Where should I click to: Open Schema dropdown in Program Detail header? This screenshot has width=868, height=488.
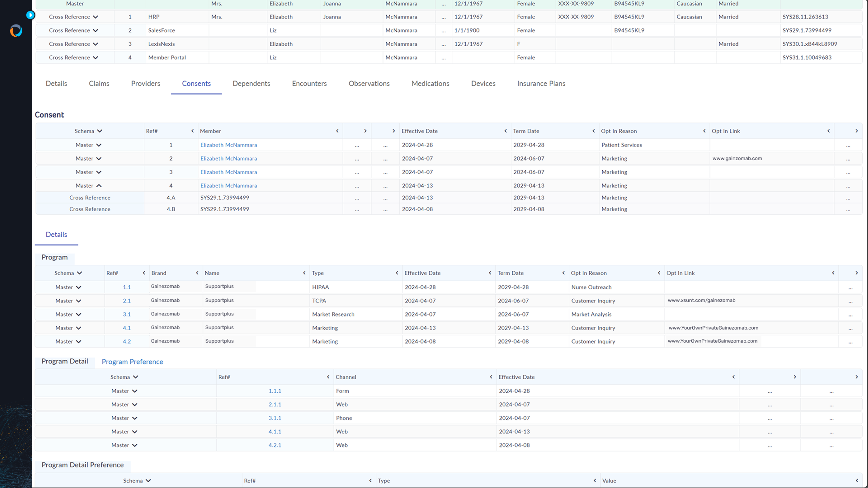135,377
